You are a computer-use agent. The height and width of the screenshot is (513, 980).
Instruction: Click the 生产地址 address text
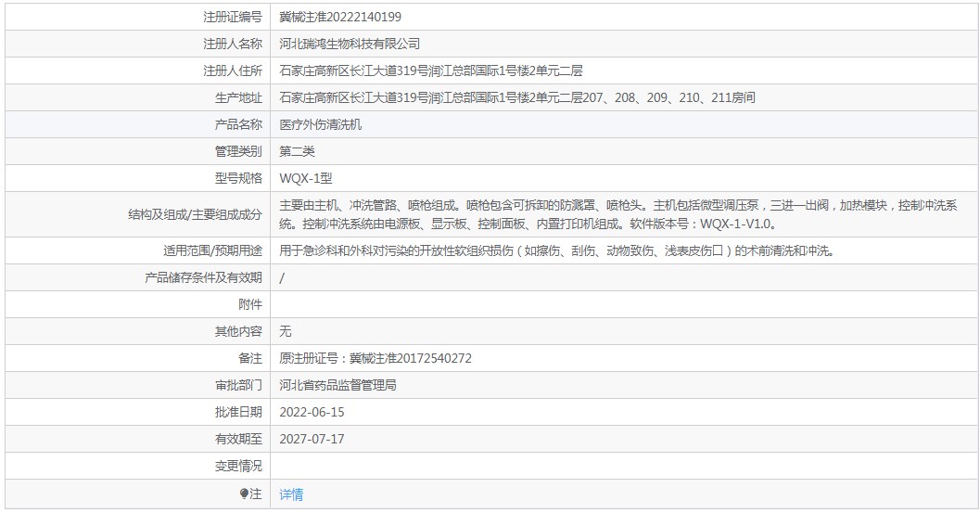pyautogui.click(x=517, y=97)
